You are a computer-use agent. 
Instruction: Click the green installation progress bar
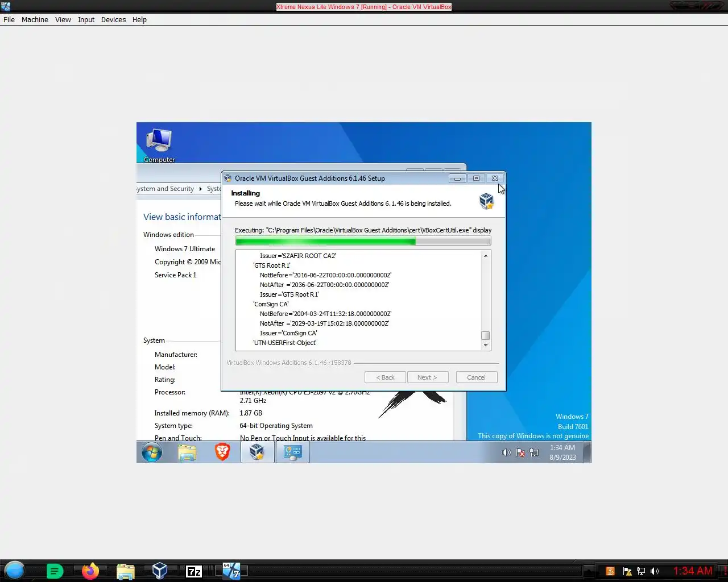point(363,241)
